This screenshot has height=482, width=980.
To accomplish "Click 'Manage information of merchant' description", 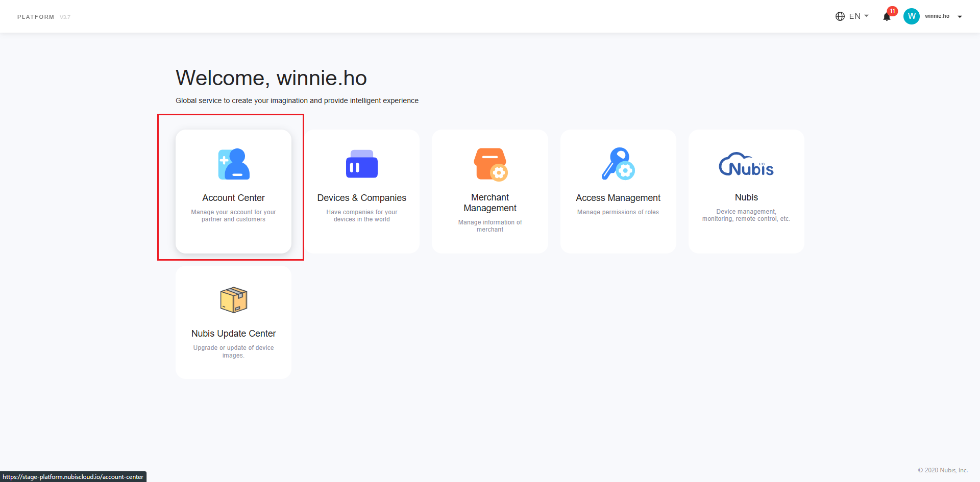I will [x=490, y=226].
